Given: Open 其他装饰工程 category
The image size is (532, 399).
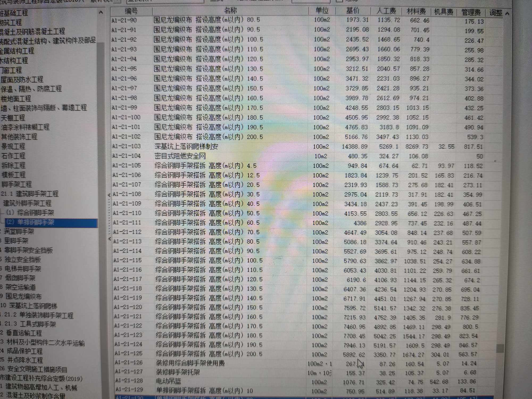Looking at the screenshot, I should coord(19,137).
